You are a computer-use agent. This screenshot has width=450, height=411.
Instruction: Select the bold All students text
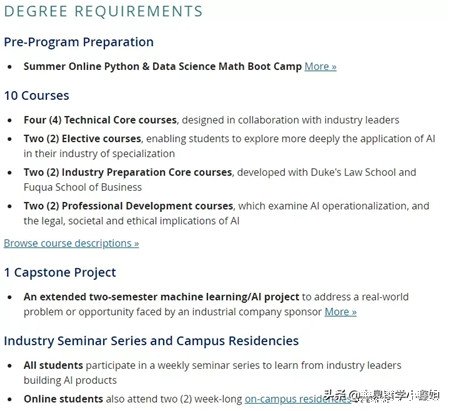coord(53,365)
